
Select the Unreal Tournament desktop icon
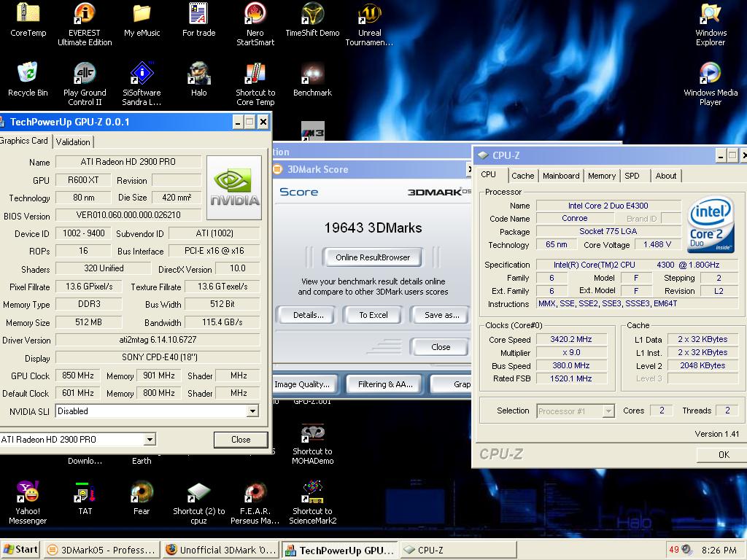(370, 23)
